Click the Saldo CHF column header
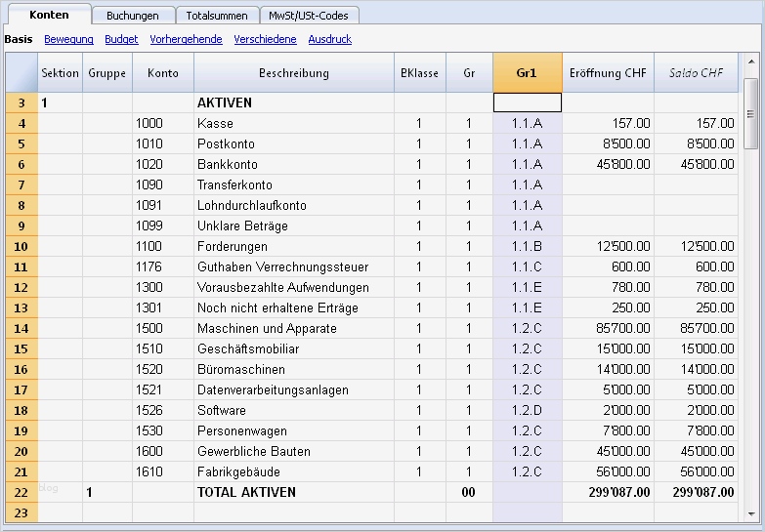Image resolution: width=765 pixels, height=532 pixels. pos(696,73)
